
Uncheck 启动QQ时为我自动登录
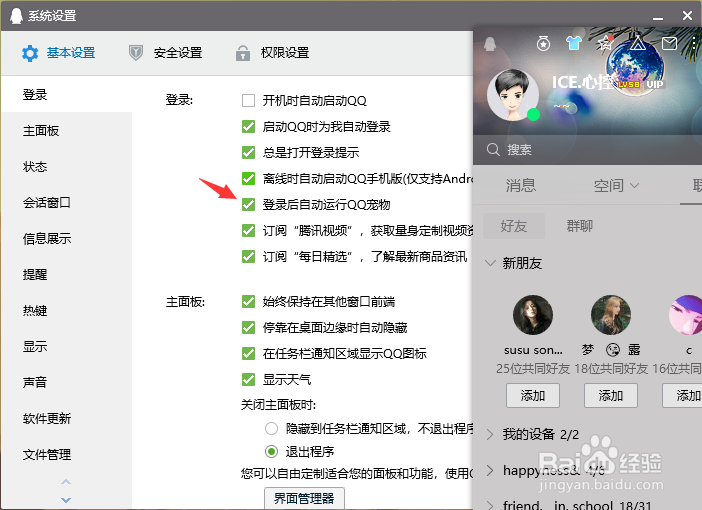click(x=248, y=126)
